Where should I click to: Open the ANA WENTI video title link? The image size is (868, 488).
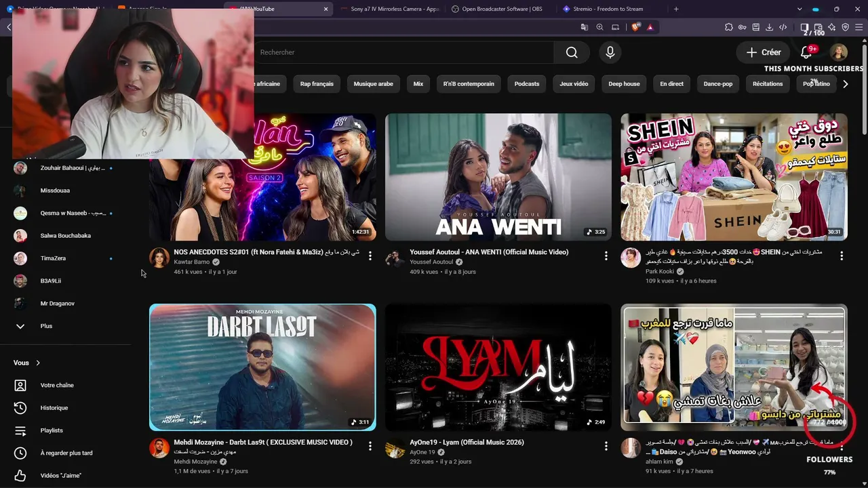pyautogui.click(x=489, y=252)
